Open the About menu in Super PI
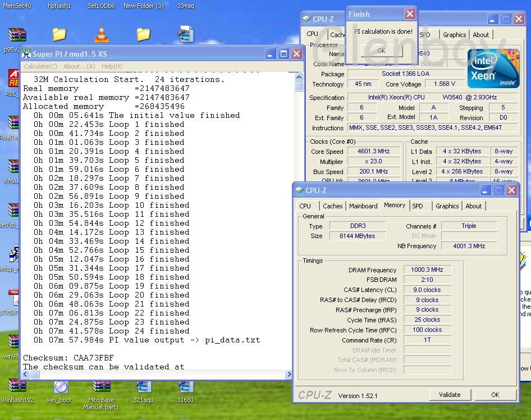This screenshot has width=531, height=420. 79,66
